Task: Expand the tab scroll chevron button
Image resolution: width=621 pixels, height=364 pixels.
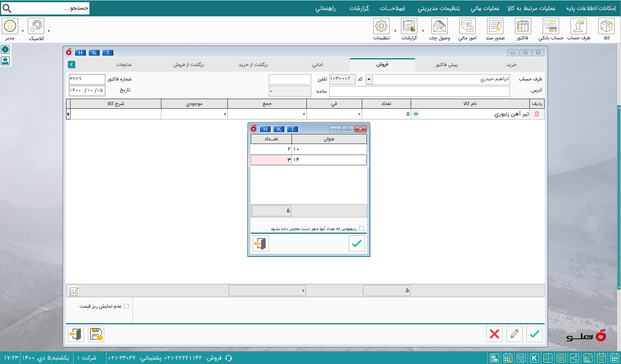Action: pos(72,65)
